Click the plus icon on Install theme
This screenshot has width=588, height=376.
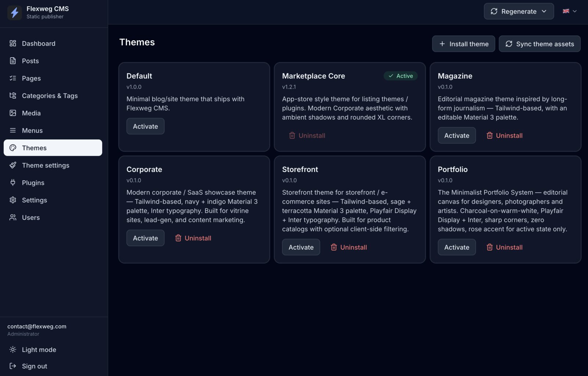click(x=442, y=44)
